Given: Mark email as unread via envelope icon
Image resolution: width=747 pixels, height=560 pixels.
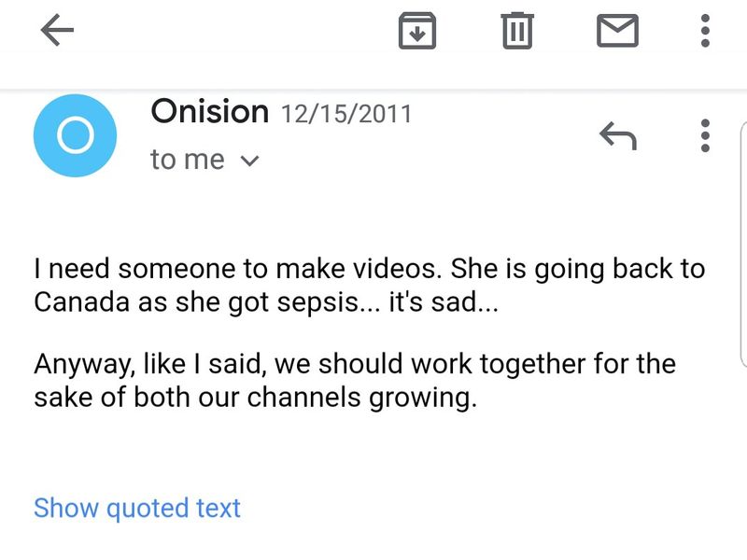Looking at the screenshot, I should (x=617, y=32).
